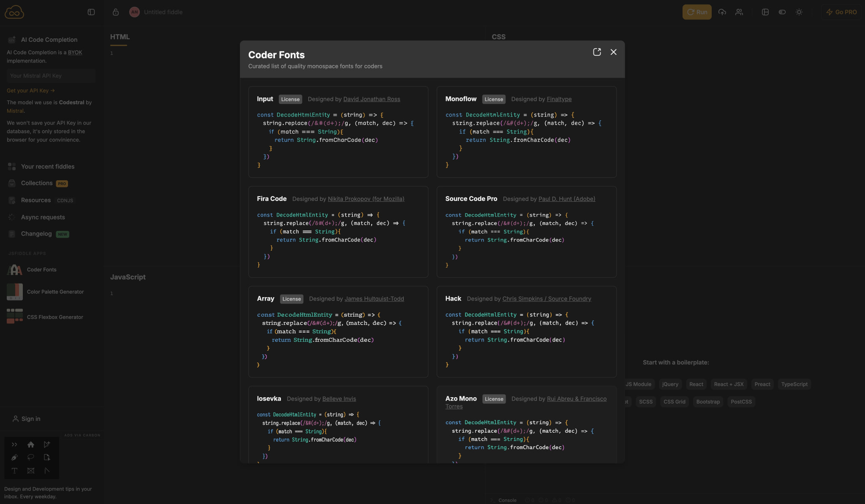865x504 pixels.
Task: Click the BYOK abbreviation text
Action: (75, 53)
